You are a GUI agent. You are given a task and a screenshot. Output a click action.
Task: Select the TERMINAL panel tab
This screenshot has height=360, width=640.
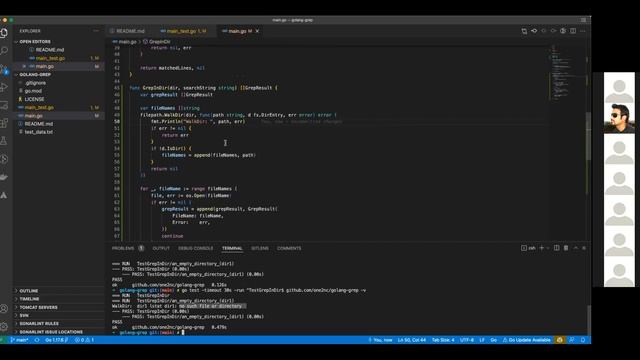232,248
